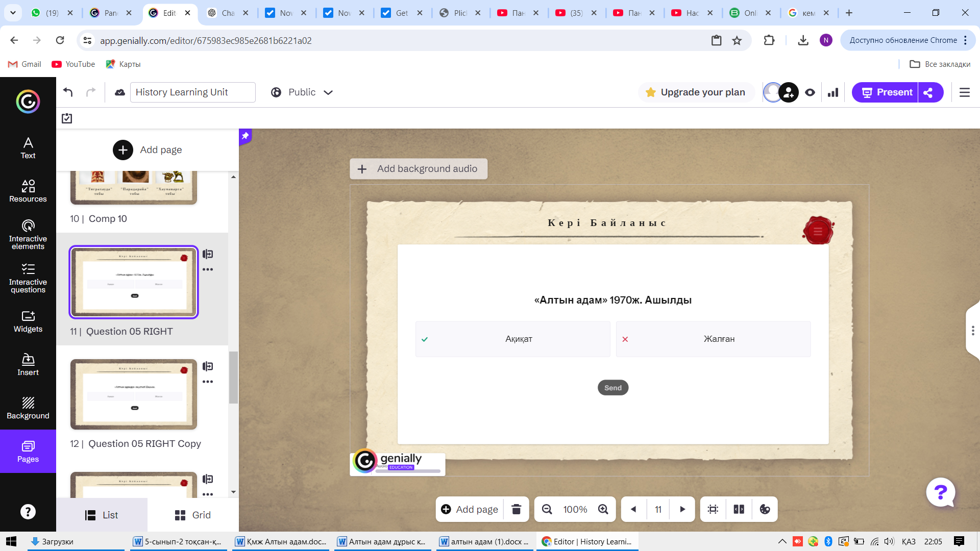Screen dimensions: 980x551
Task: Click the undo arrow icon
Action: [68, 92]
